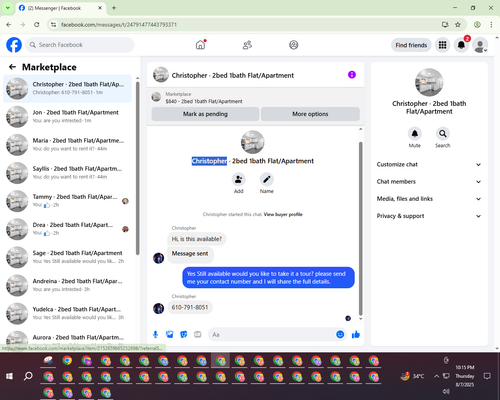Open Sage conversation in list
Image resolution: width=500 pixels, height=400 pixels.
click(67, 257)
